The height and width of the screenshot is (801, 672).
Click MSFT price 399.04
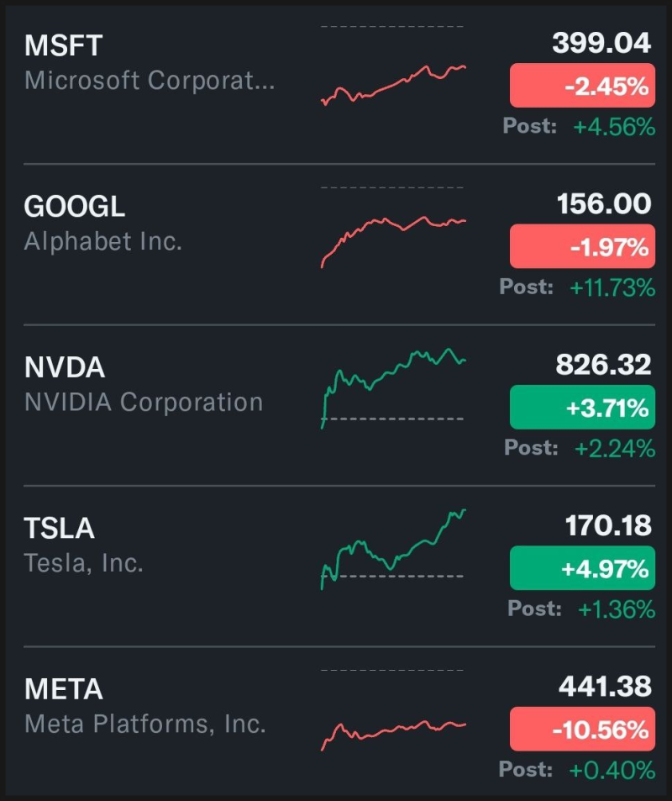(601, 44)
